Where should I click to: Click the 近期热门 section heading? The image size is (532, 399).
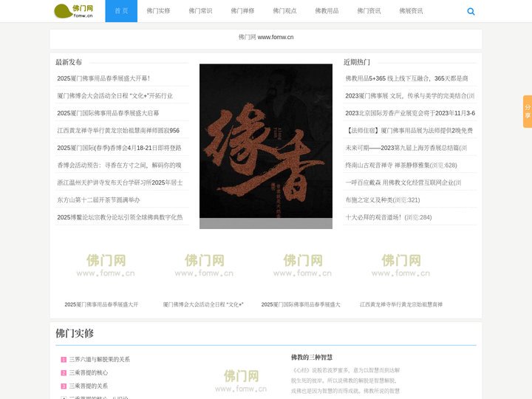(x=357, y=62)
